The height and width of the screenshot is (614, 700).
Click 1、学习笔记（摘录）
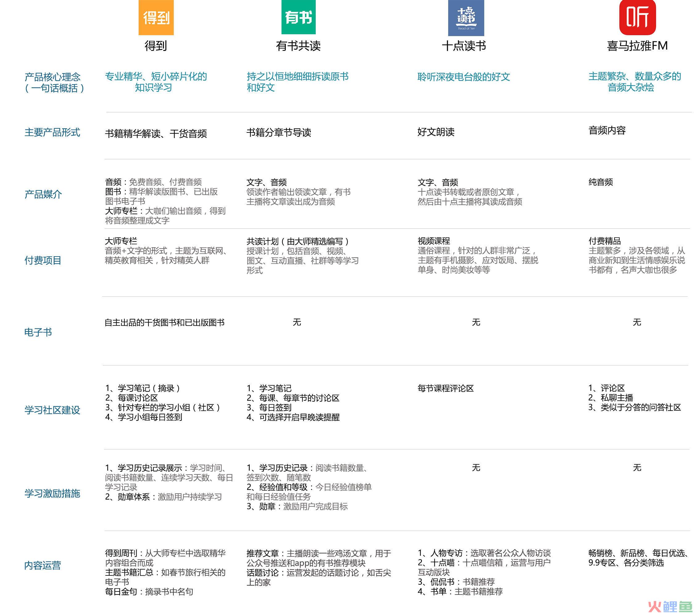[x=143, y=388]
